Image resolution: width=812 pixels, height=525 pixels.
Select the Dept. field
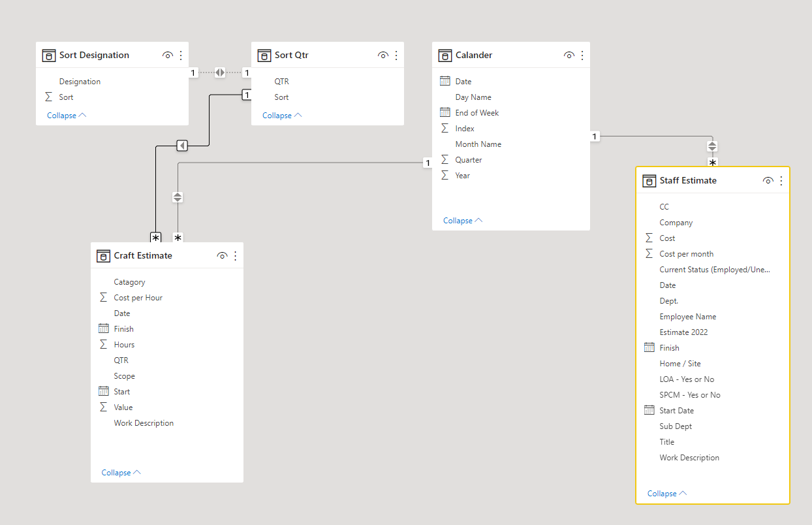668,301
